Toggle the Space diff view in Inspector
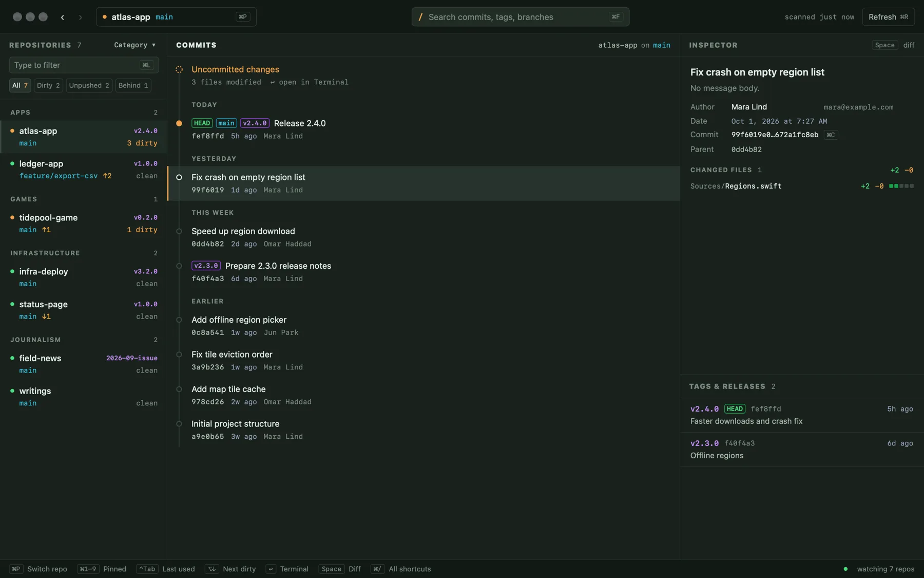 point(893,45)
